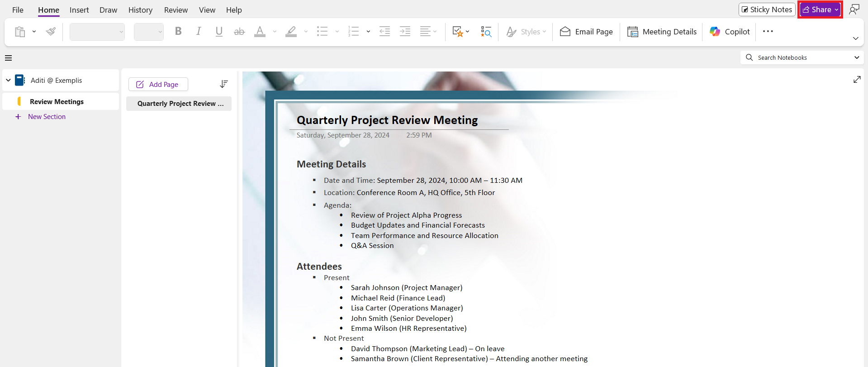Click the increase indent icon
This screenshot has width=868, height=367.
pyautogui.click(x=405, y=31)
